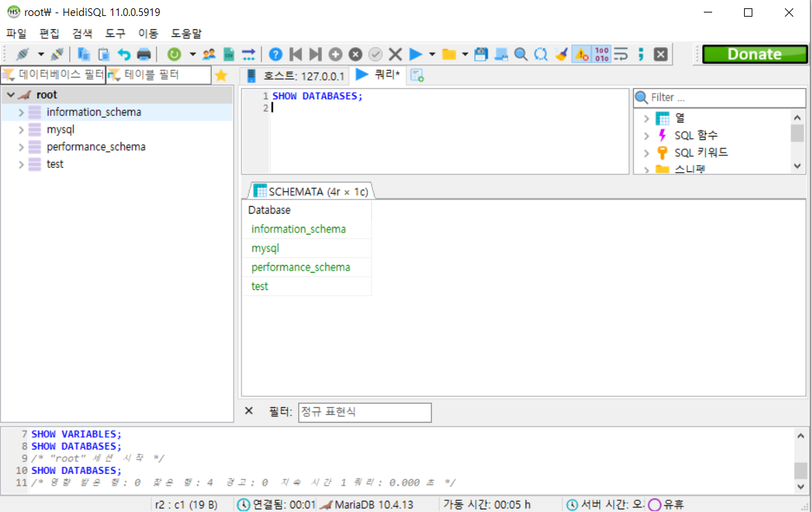Click the CSV import file icon

[229, 54]
